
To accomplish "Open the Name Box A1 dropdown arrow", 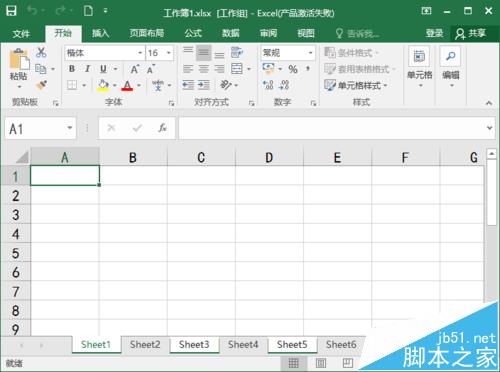I will coord(70,128).
